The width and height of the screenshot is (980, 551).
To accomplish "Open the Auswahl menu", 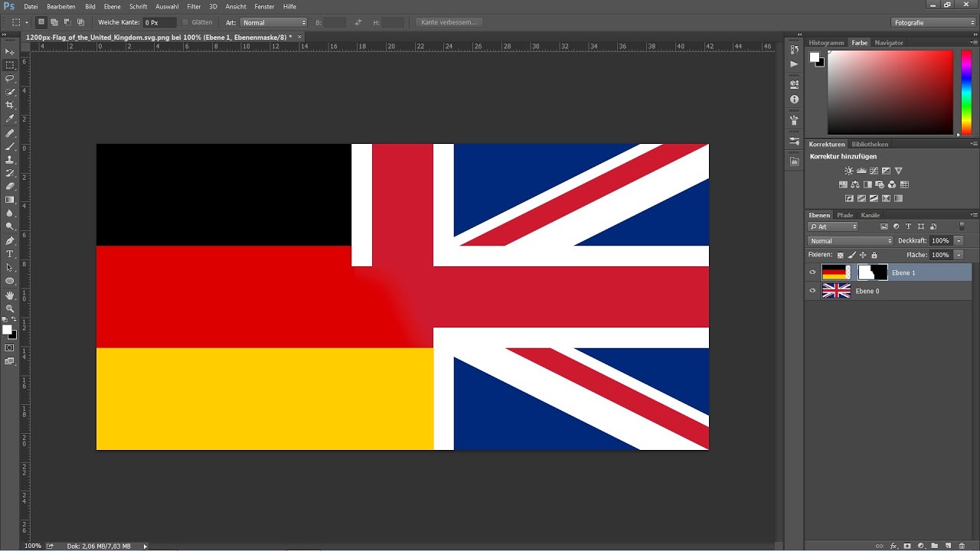I will tap(167, 6).
